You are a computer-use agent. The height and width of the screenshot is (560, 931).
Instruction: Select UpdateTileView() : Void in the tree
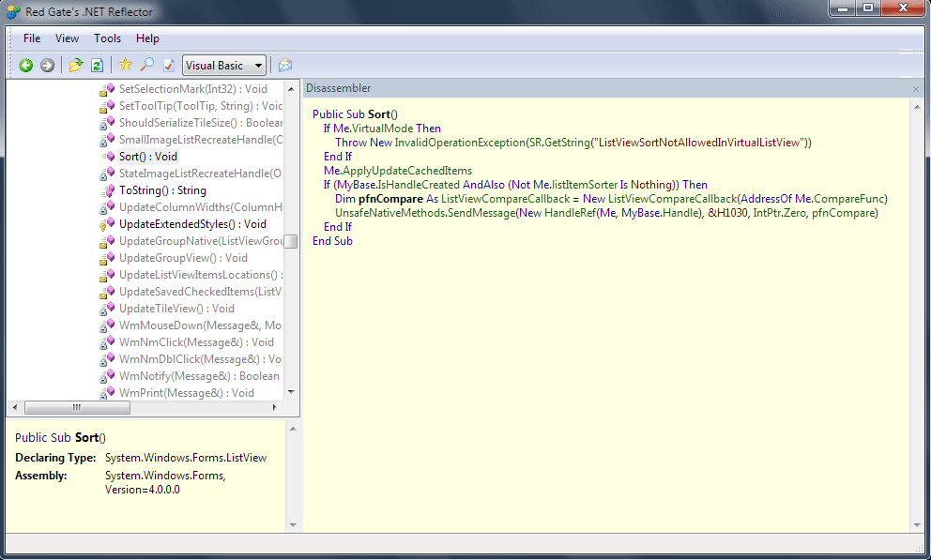point(176,309)
